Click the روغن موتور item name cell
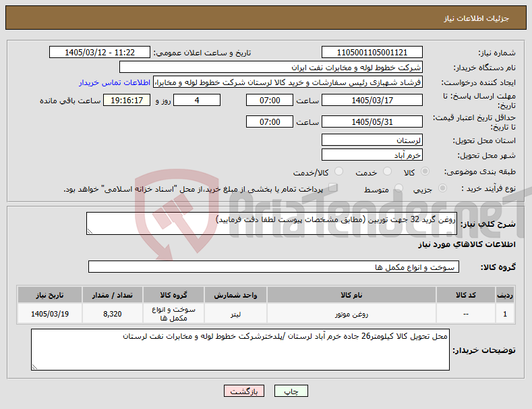 [x=351, y=314]
